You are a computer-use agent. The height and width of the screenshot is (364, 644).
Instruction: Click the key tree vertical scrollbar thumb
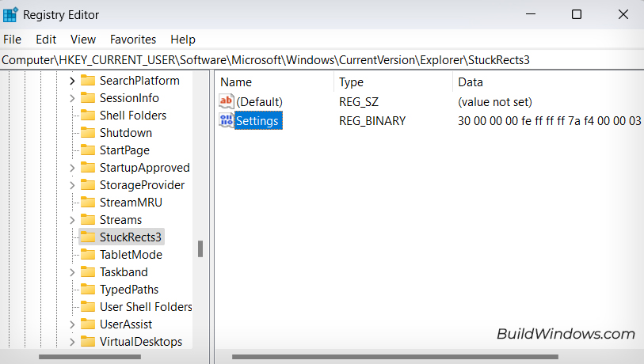[x=200, y=248]
